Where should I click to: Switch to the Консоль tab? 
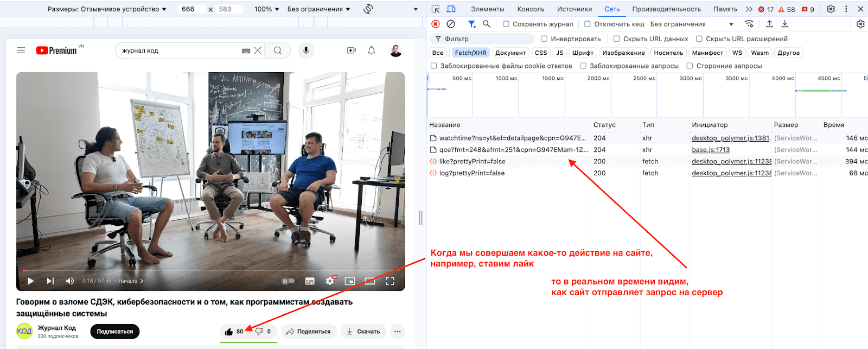point(531,9)
